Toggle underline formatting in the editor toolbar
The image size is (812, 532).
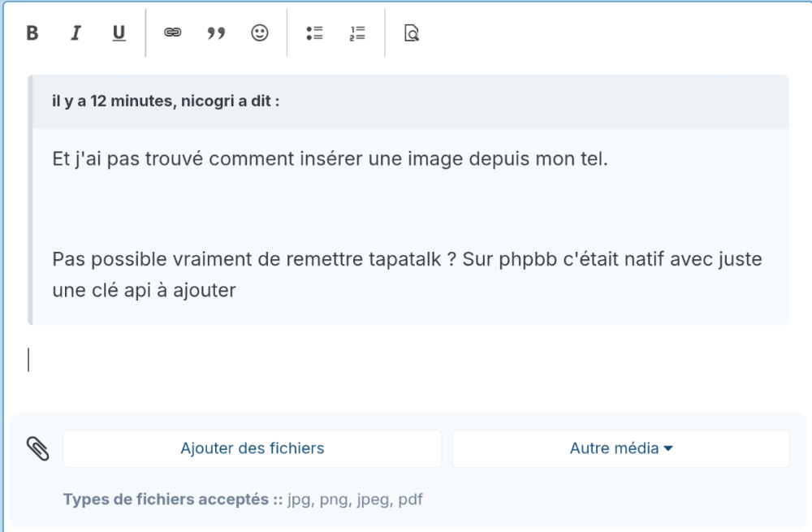click(x=119, y=33)
